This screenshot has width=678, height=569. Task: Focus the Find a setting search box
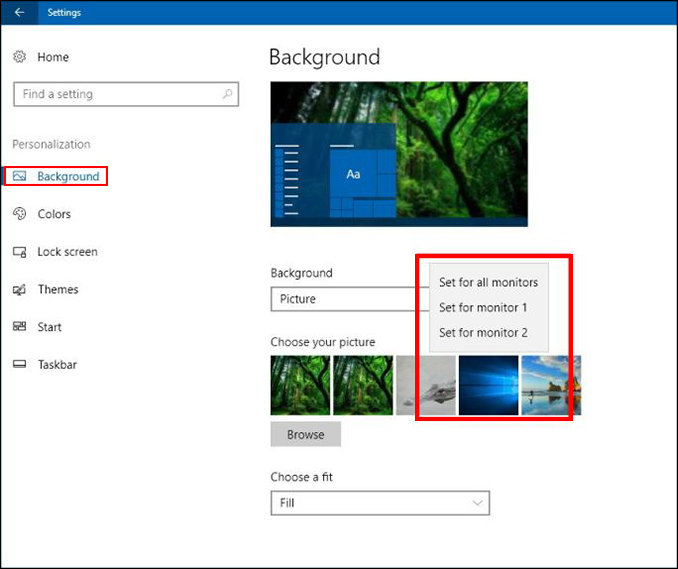click(x=126, y=94)
